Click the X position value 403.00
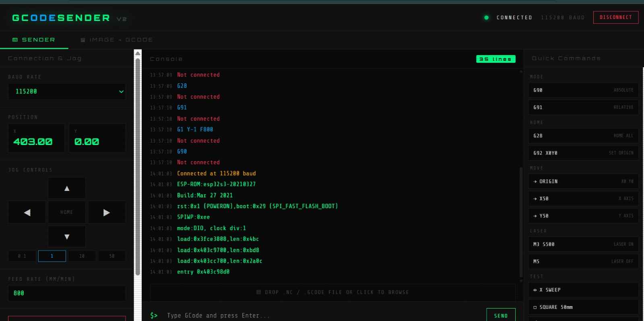 point(33,142)
